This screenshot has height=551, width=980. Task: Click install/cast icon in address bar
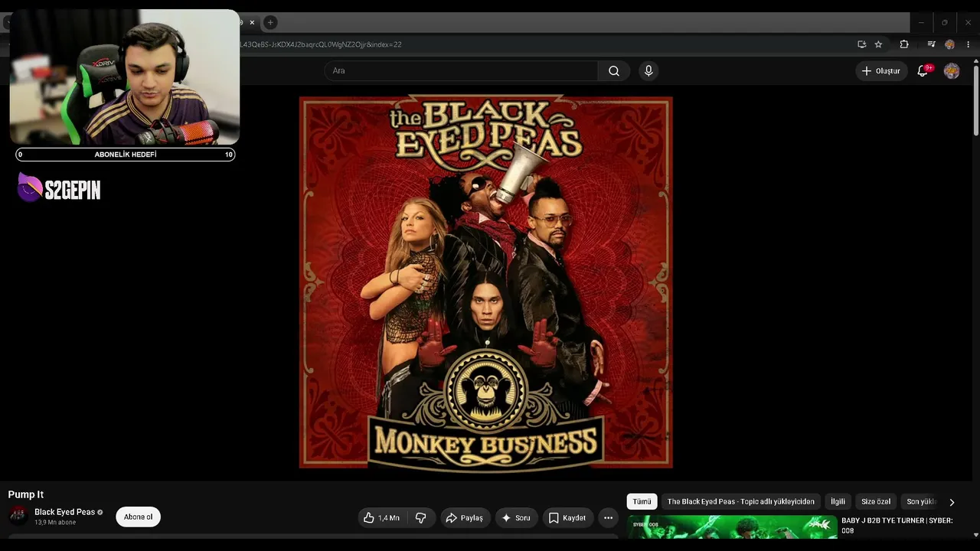(x=861, y=44)
